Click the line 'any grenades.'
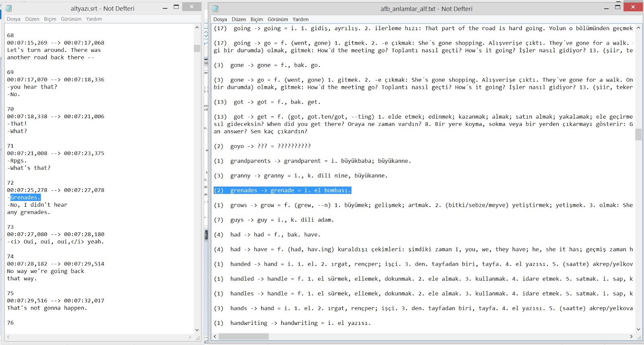The width and height of the screenshot is (644, 345). pos(29,212)
